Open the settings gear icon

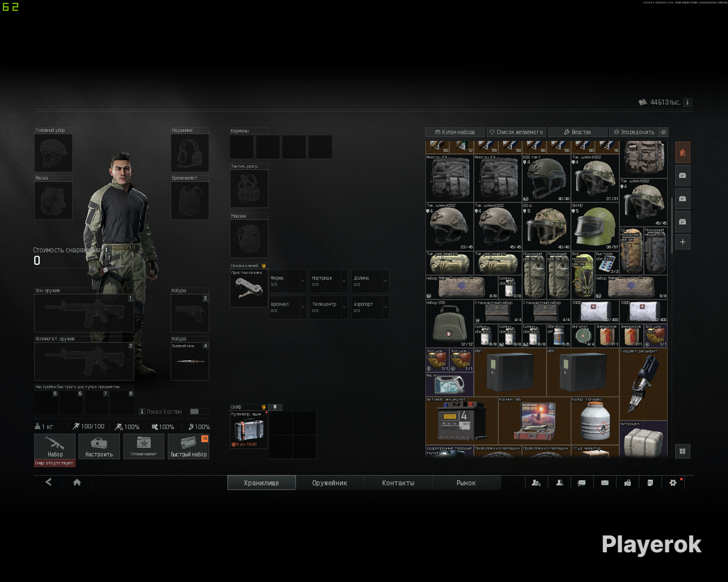673,482
